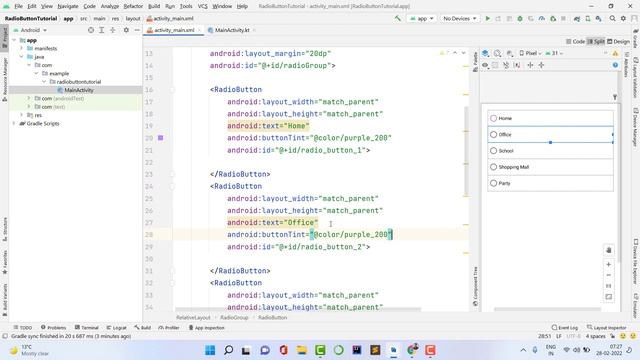Open Project panel options gear
Screen dimensions: 640x360
tap(126, 30)
